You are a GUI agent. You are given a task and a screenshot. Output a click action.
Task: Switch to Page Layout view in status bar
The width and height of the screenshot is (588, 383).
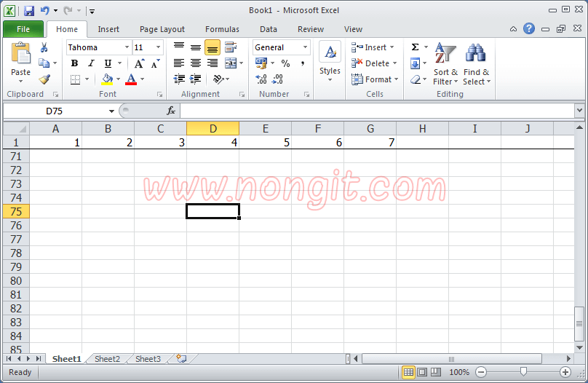(422, 372)
